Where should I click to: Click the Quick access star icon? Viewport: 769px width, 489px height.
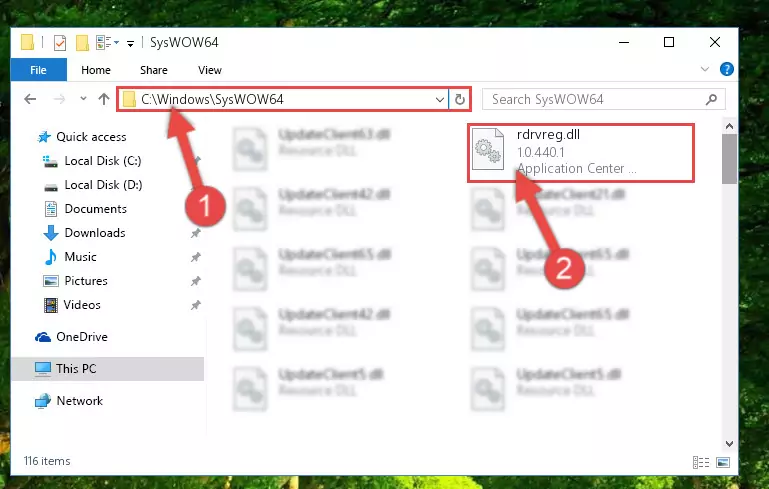point(44,137)
